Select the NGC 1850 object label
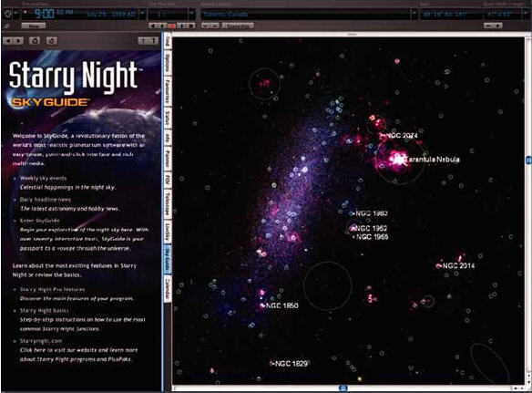This screenshot has width=532, height=393. pyautogui.click(x=282, y=305)
